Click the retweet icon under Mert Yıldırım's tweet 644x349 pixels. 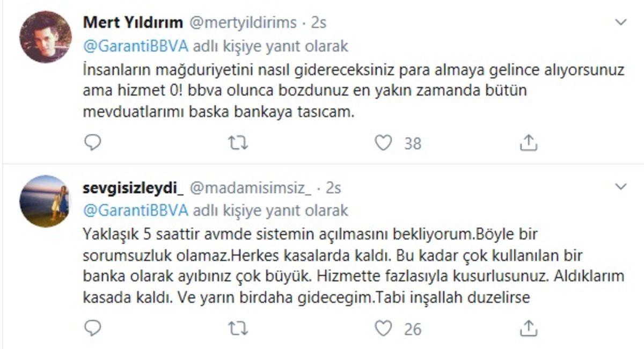tap(238, 142)
